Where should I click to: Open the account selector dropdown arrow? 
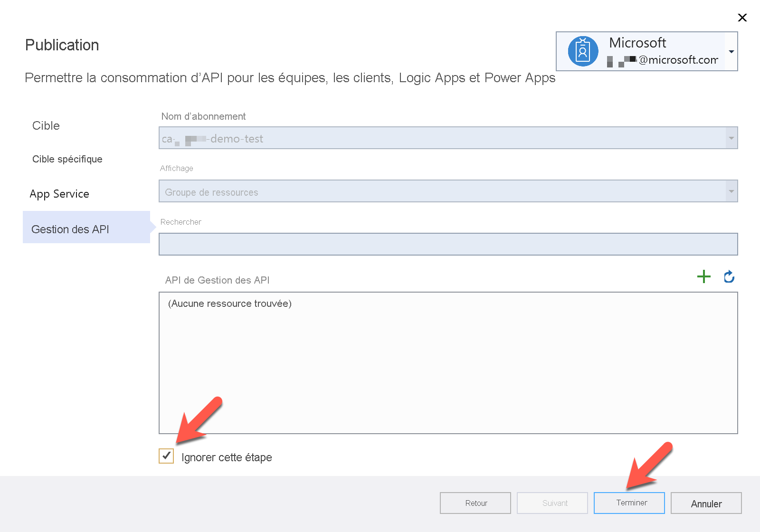(x=731, y=51)
